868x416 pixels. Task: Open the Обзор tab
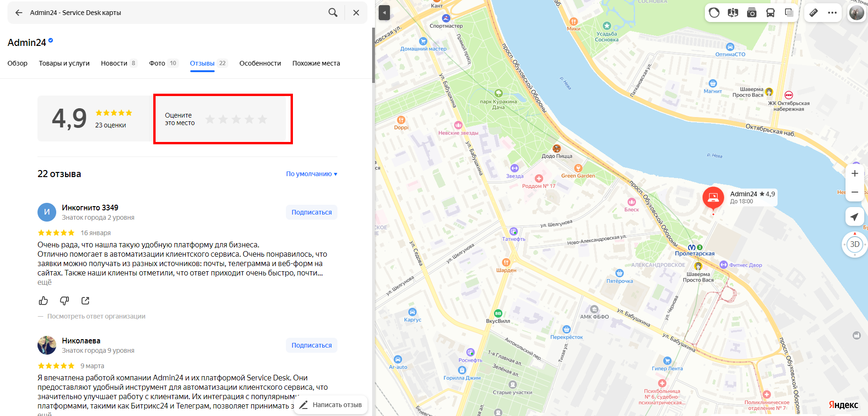click(17, 63)
